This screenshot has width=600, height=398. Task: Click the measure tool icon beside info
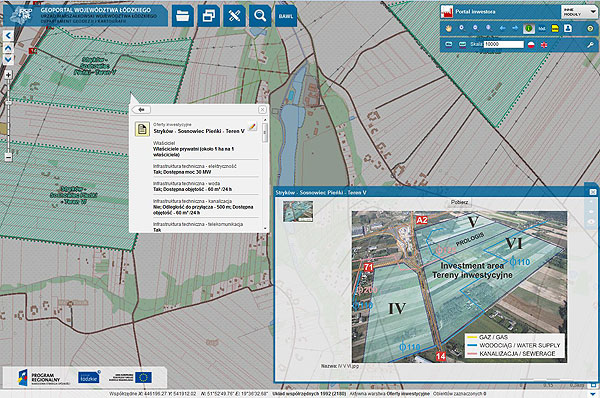point(542,29)
